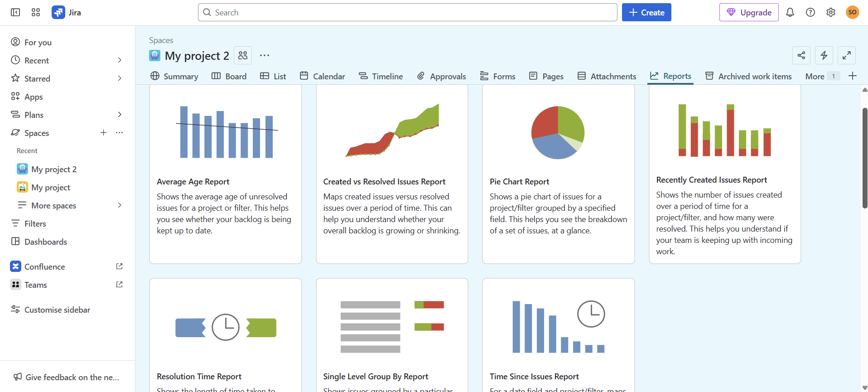
Task: Open the app switcher grid icon
Action: pos(36,12)
